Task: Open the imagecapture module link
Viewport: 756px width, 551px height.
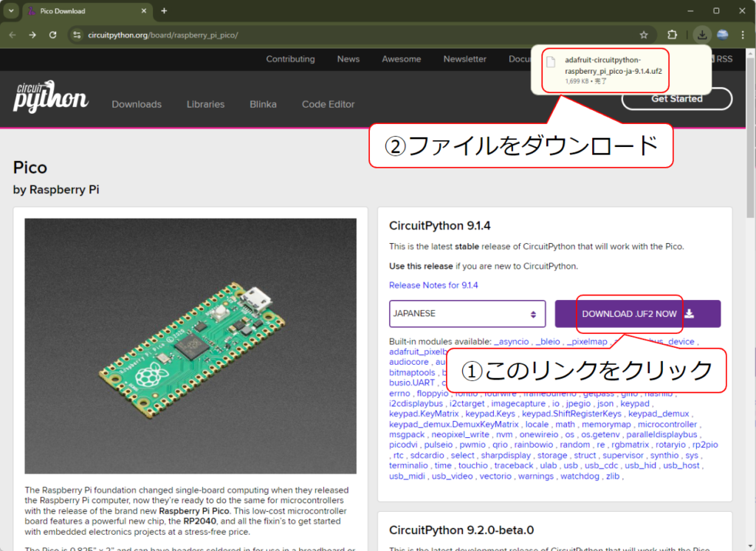Action: click(x=518, y=404)
